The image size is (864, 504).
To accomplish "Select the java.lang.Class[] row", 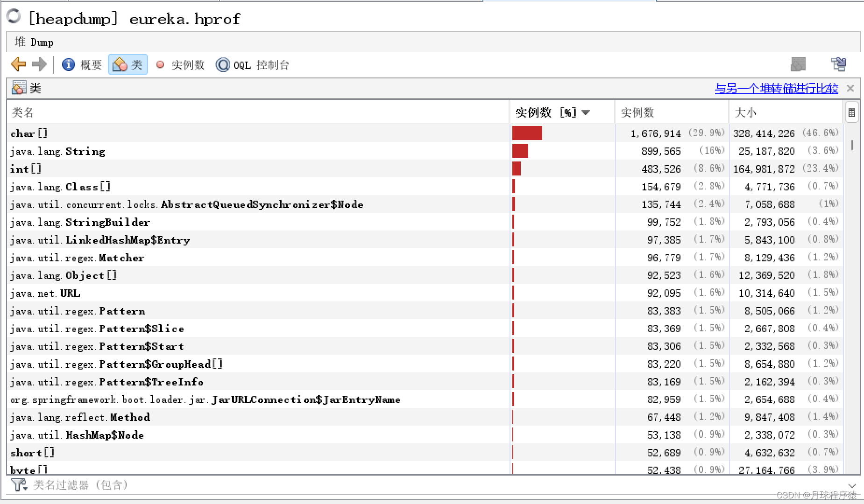I will coord(425,186).
